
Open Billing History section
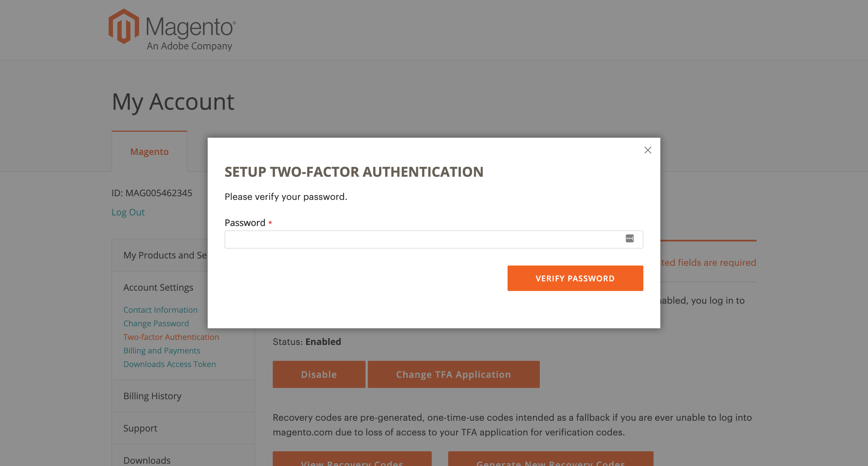pos(183,396)
